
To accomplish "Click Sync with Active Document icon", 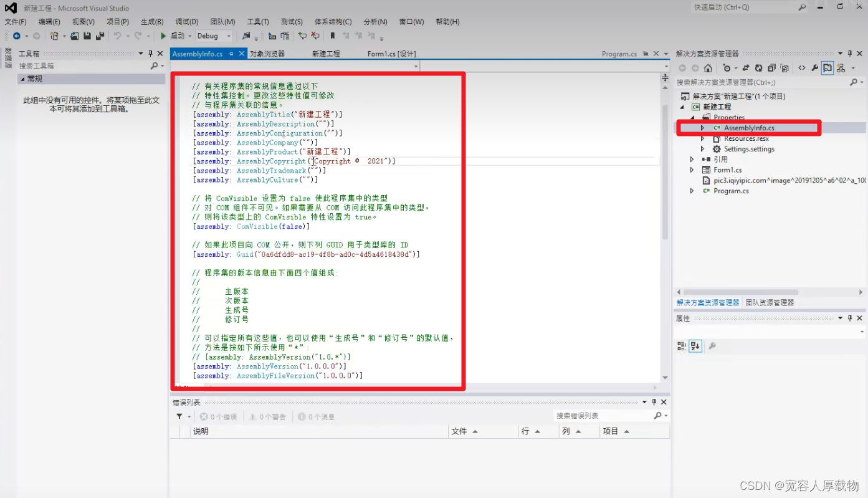I will [x=745, y=68].
